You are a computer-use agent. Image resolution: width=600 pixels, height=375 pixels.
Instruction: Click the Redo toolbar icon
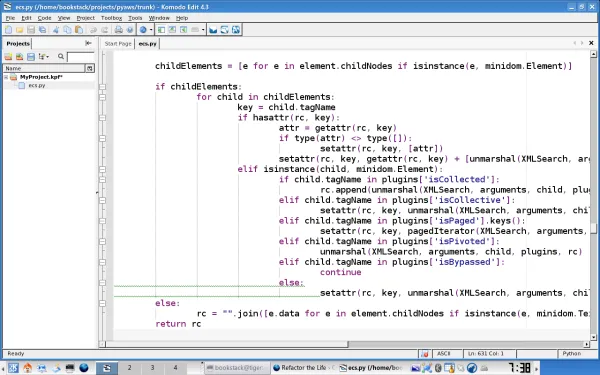click(104, 30)
